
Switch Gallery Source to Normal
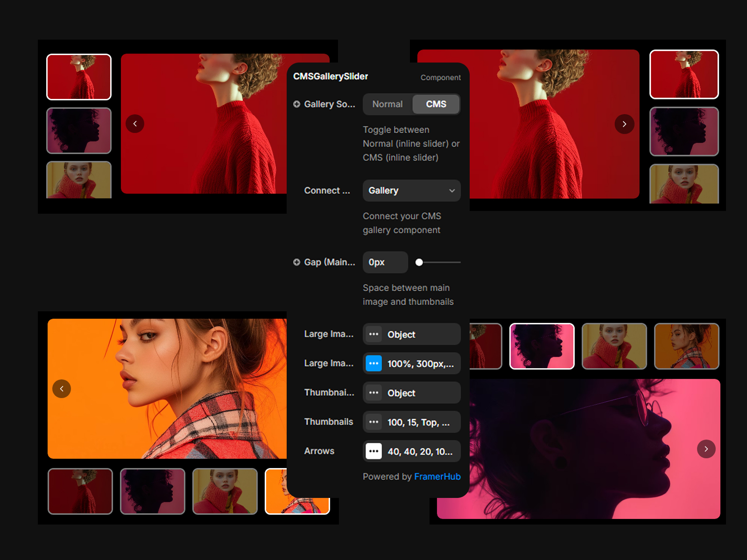387,104
